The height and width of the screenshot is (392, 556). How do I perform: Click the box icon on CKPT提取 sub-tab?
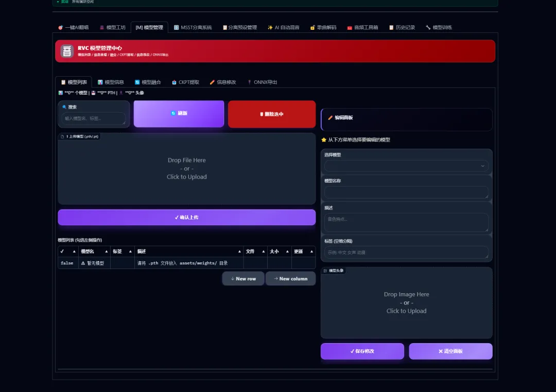pyautogui.click(x=174, y=82)
